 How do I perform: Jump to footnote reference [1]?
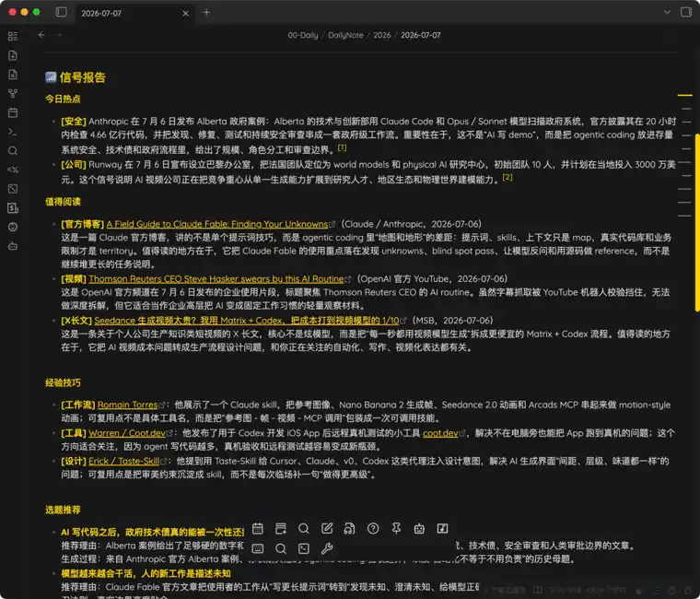click(342, 147)
